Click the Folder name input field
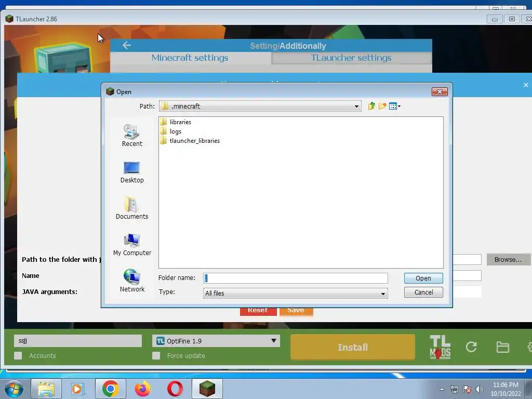This screenshot has height=399, width=532. pos(295,278)
